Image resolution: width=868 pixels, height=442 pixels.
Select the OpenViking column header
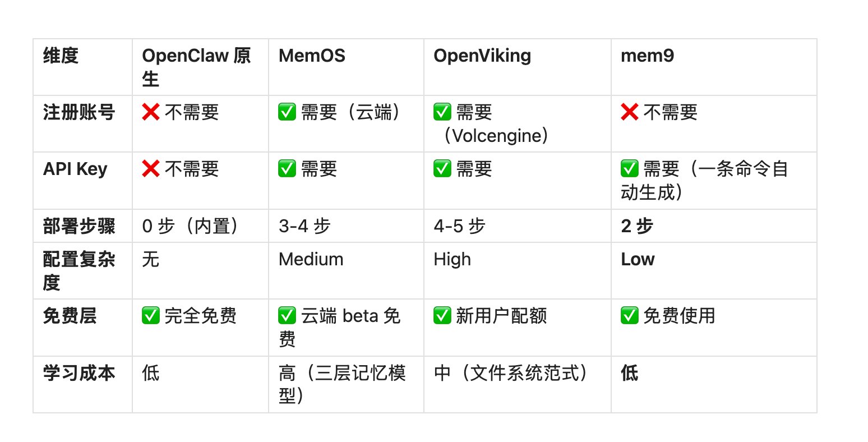click(482, 56)
